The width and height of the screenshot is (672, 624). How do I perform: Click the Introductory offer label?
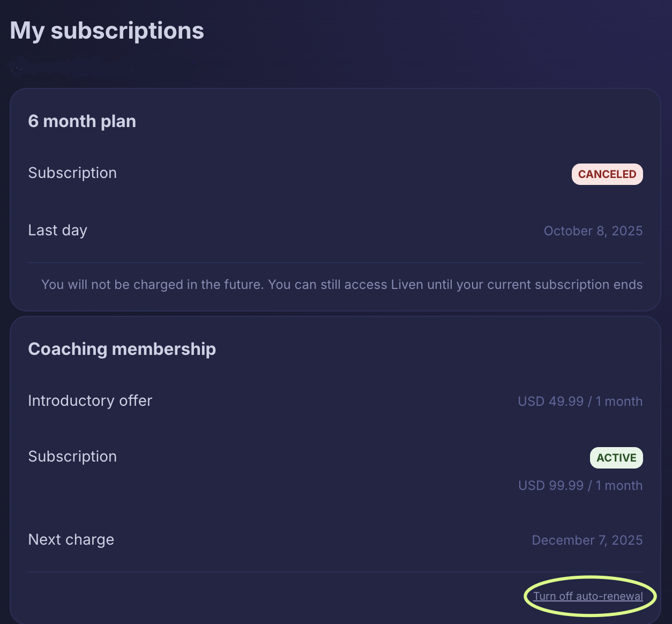[90, 401]
